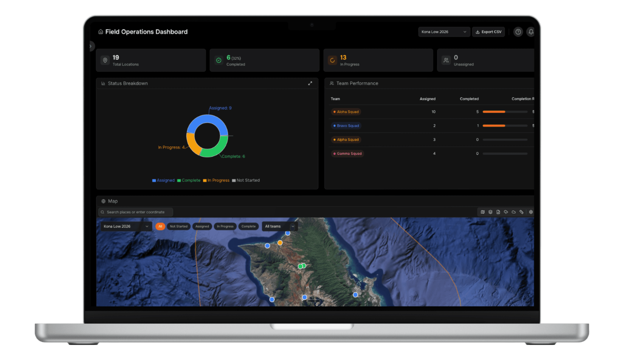Open the map's Kona Low 2026 dropdown
This screenshot has height=364, width=617.
pos(126,226)
